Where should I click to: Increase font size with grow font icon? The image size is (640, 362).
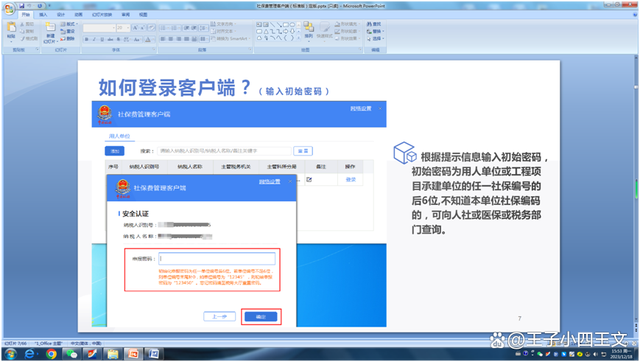pyautogui.click(x=135, y=28)
